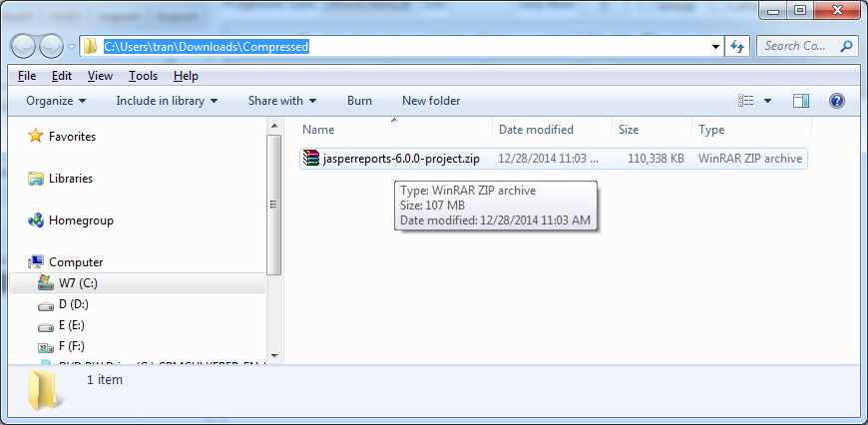Click the Computer icon in sidebar

click(36, 261)
